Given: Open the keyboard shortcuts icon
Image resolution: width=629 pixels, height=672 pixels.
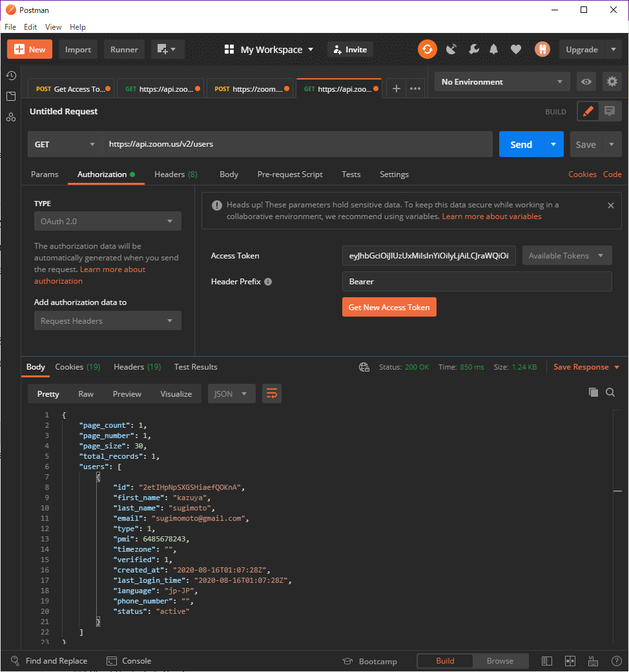Looking at the screenshot, I should coord(593,661).
